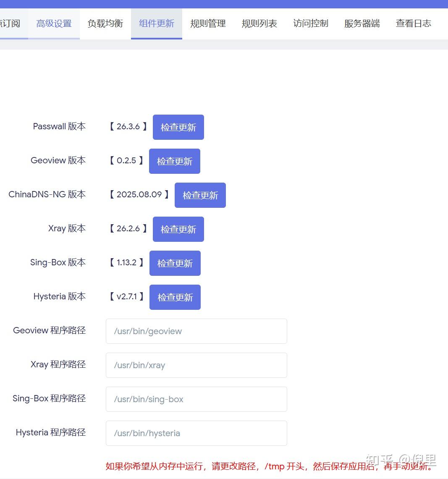Image resolution: width=448 pixels, height=479 pixels.
Task: Check update for Sing-Box 版本
Action: pyautogui.click(x=175, y=263)
